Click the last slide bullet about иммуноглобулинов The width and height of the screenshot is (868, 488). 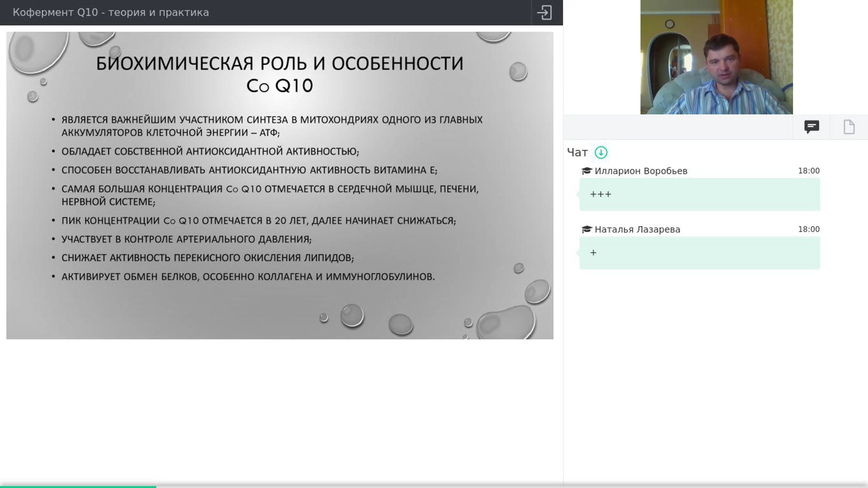[248, 277]
